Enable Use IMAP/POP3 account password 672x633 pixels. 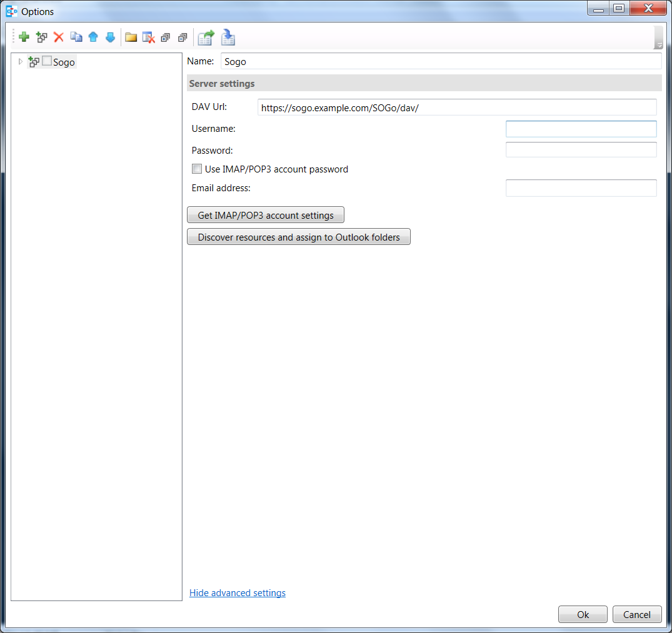click(x=197, y=169)
